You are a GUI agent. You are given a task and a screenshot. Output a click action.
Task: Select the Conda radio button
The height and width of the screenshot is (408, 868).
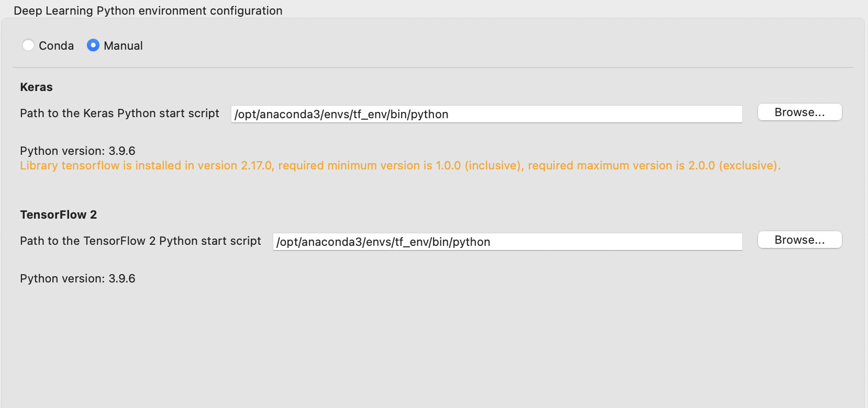[x=28, y=46]
